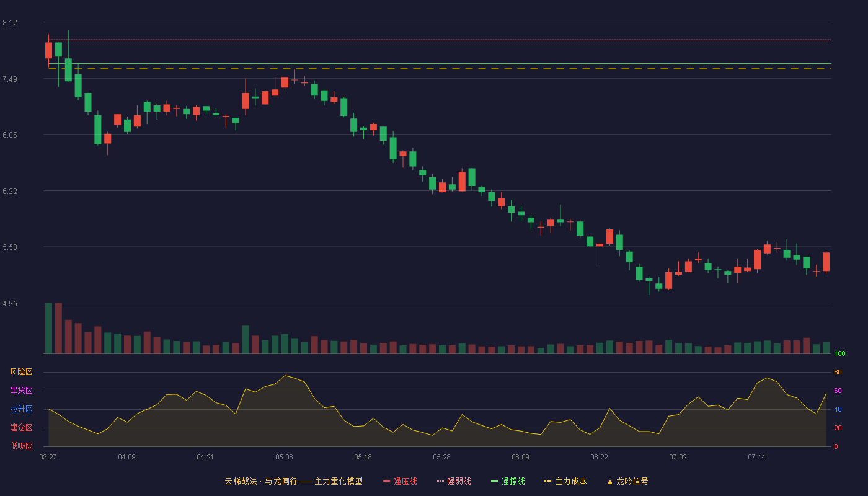
Task: Click the 60 indicator scale value
Action: pos(838,391)
